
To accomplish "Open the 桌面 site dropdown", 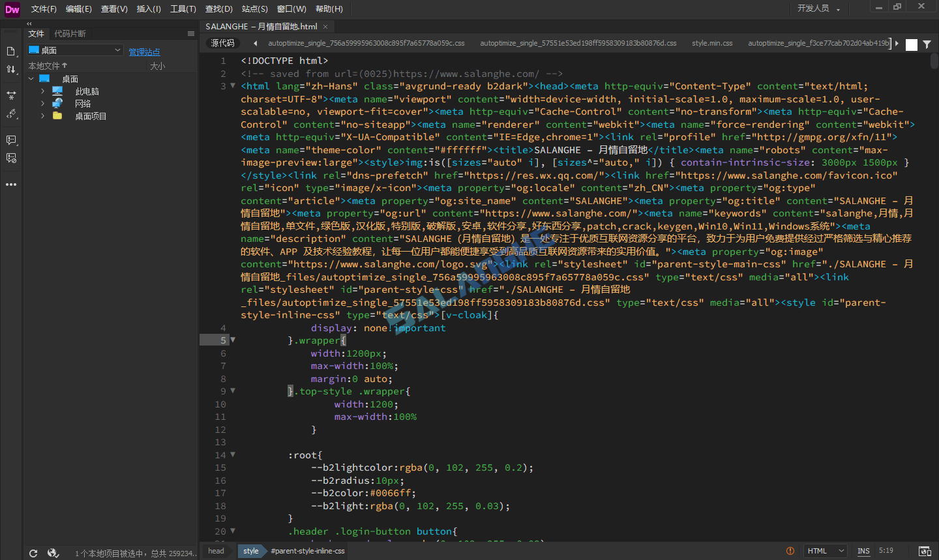I will pyautogui.click(x=119, y=50).
